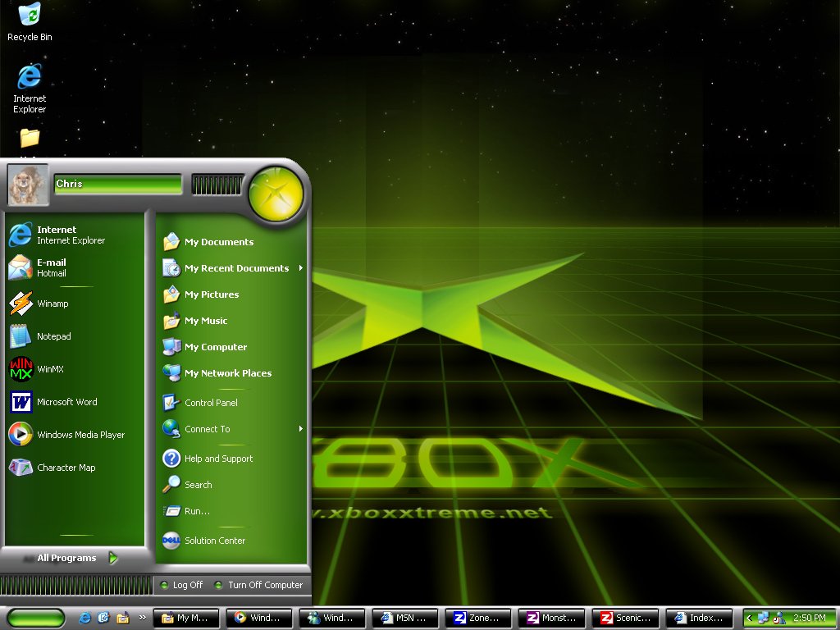This screenshot has height=630, width=840.
Task: Open the Internet Explorer desktop icon
Action: click(x=30, y=89)
